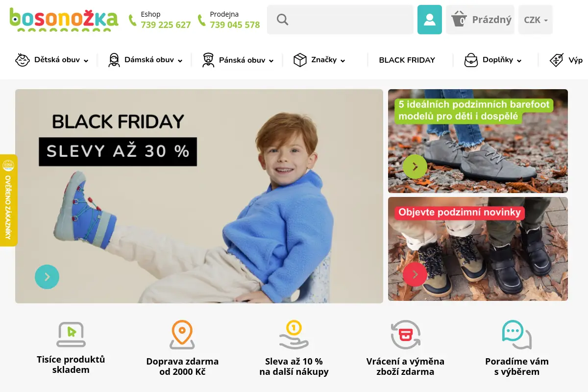The image size is (588, 392).
Task: Open the Značky menu
Action: [319, 60]
